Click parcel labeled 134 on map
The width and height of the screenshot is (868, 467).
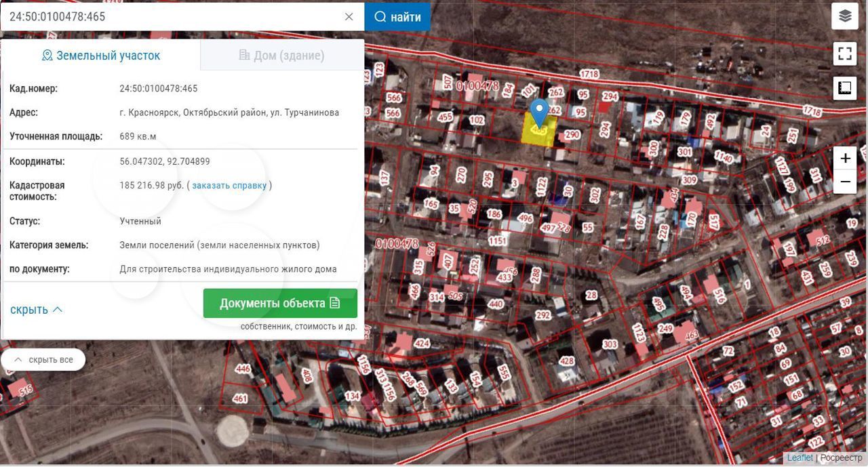pyautogui.click(x=353, y=396)
